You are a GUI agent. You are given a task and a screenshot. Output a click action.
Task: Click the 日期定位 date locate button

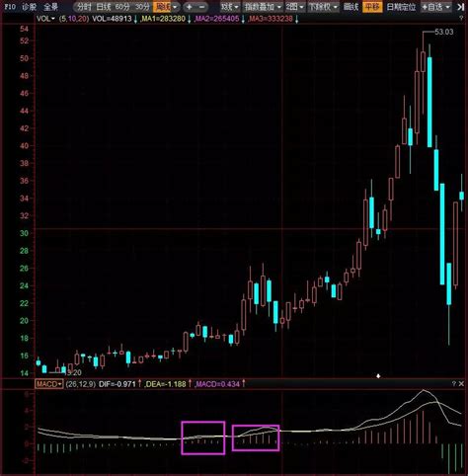tap(401, 7)
